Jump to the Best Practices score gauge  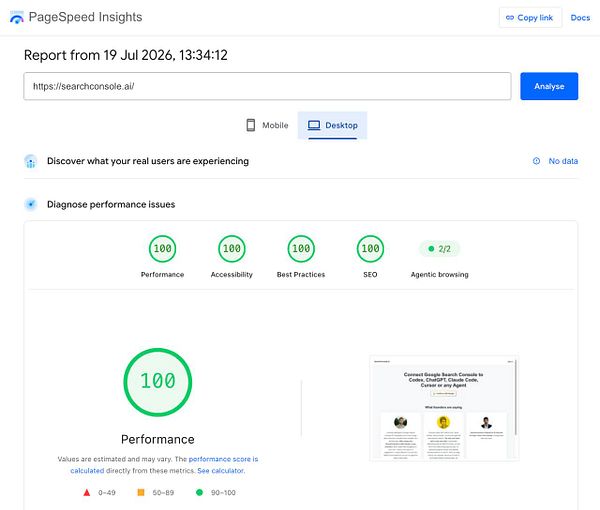[x=301, y=249]
